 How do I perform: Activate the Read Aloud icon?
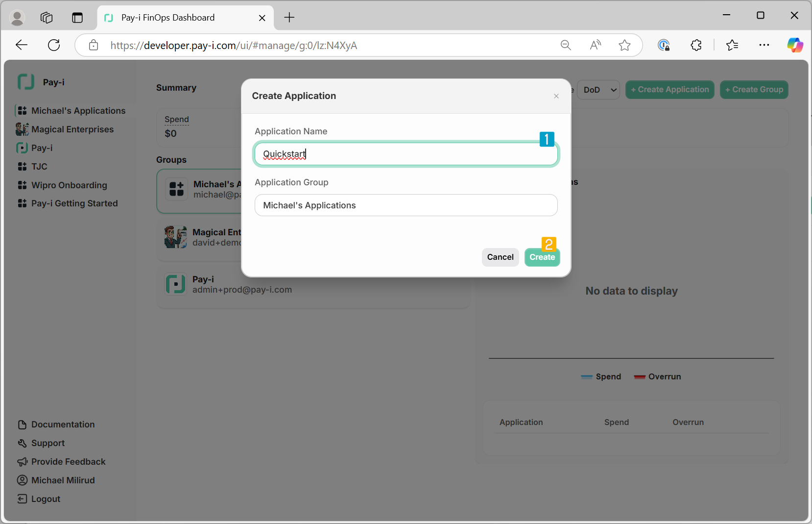[x=595, y=46]
